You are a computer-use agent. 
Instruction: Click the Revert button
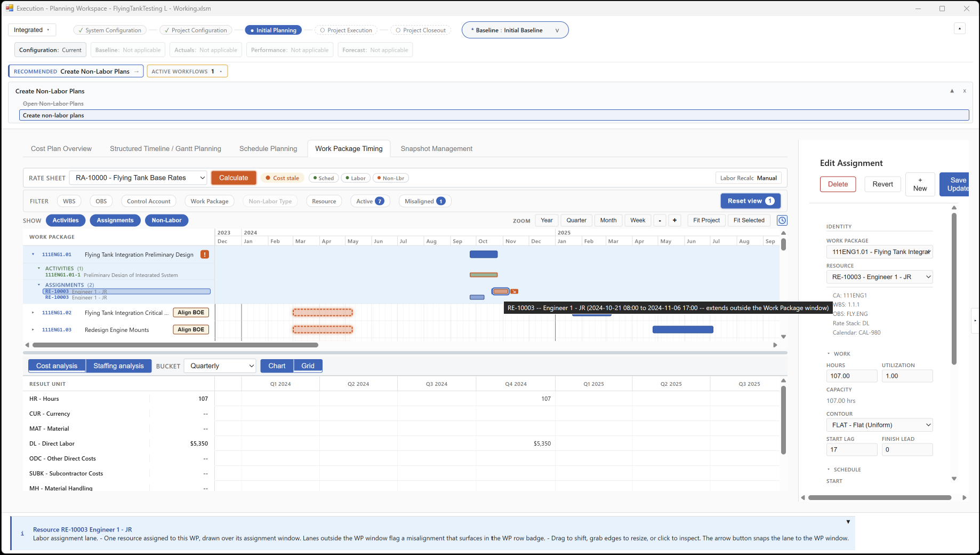coord(882,184)
